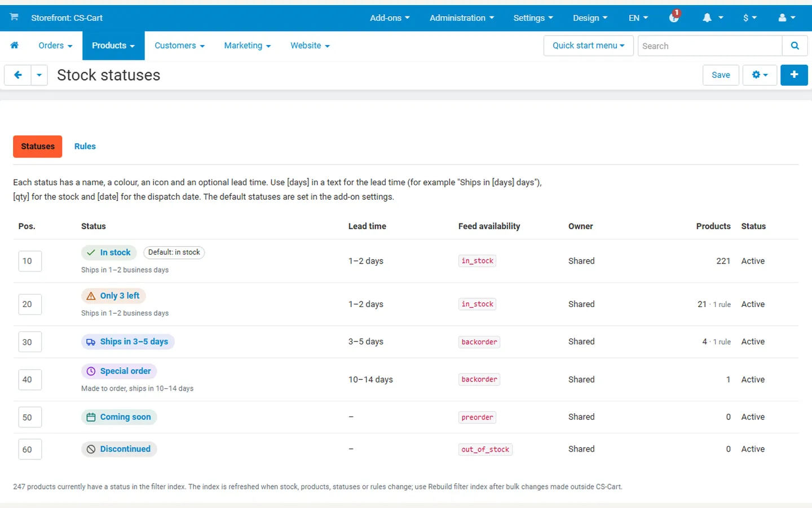Open the Website menu
812x508 pixels.
[310, 46]
